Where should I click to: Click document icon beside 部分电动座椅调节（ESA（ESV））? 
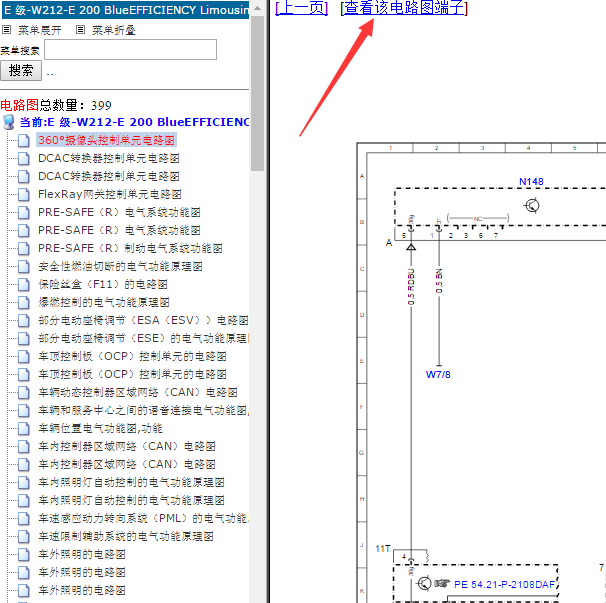pos(24,321)
